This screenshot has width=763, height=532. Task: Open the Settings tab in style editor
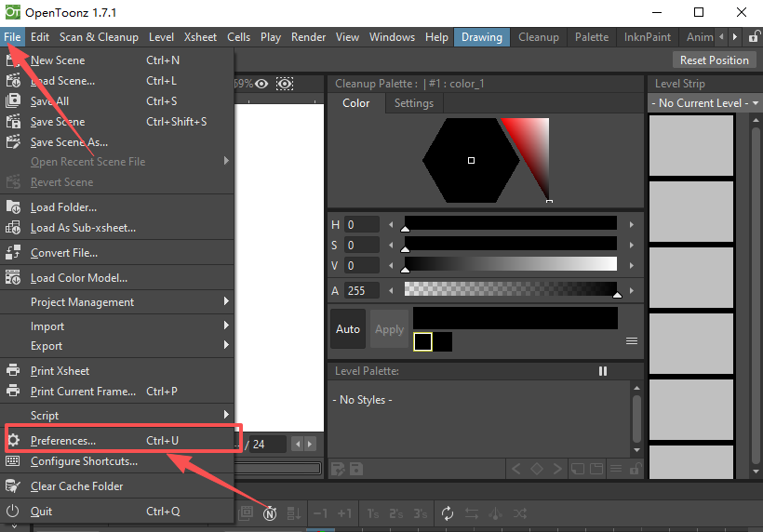(414, 103)
